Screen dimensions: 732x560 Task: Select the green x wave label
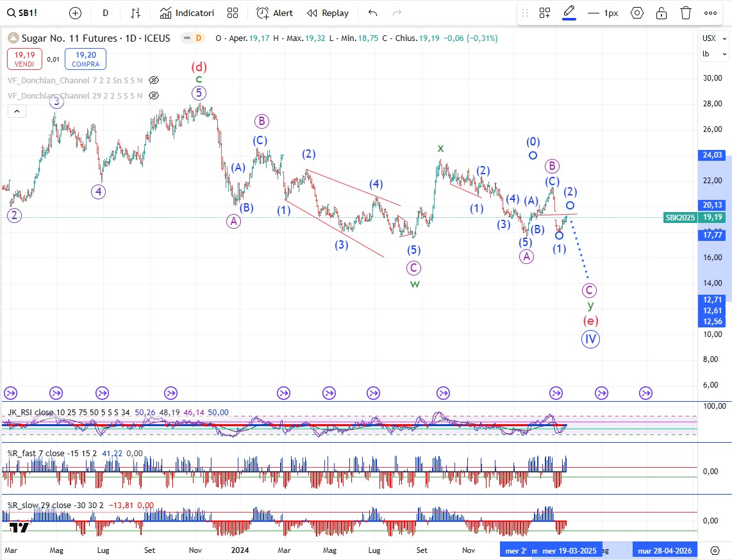click(440, 149)
